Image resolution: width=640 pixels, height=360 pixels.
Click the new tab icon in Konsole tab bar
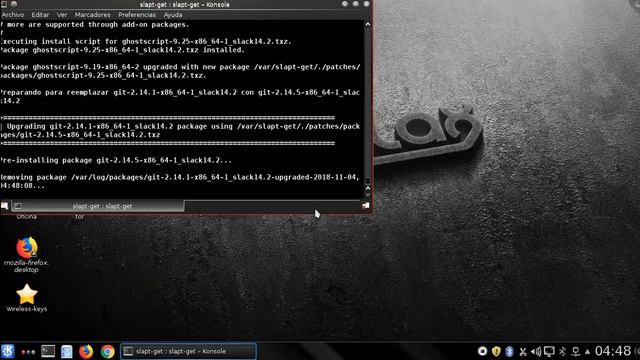click(x=4, y=206)
